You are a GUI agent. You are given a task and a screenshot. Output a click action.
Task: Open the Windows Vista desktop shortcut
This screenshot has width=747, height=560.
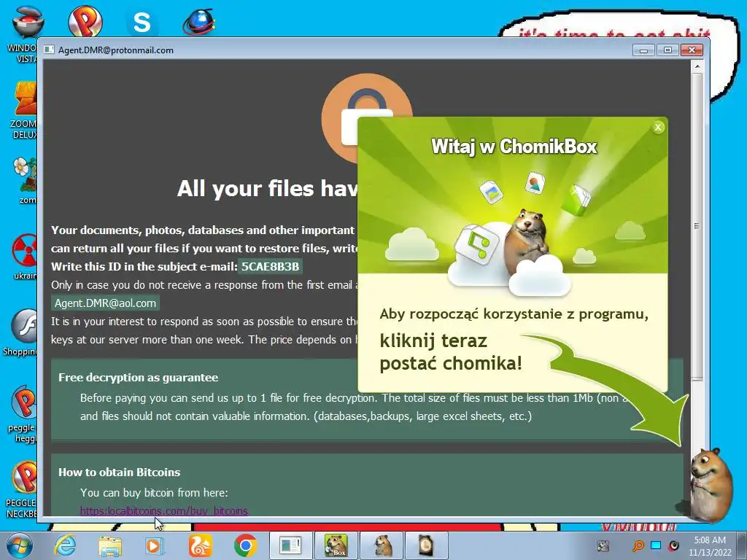27,34
